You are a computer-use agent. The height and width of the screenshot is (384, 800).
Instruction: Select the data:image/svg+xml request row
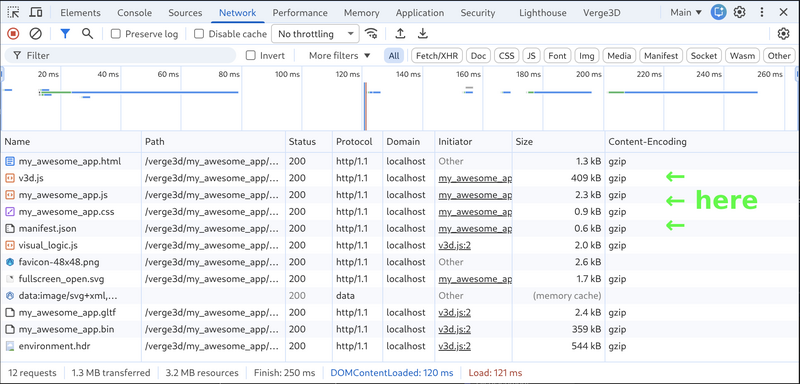click(x=400, y=296)
